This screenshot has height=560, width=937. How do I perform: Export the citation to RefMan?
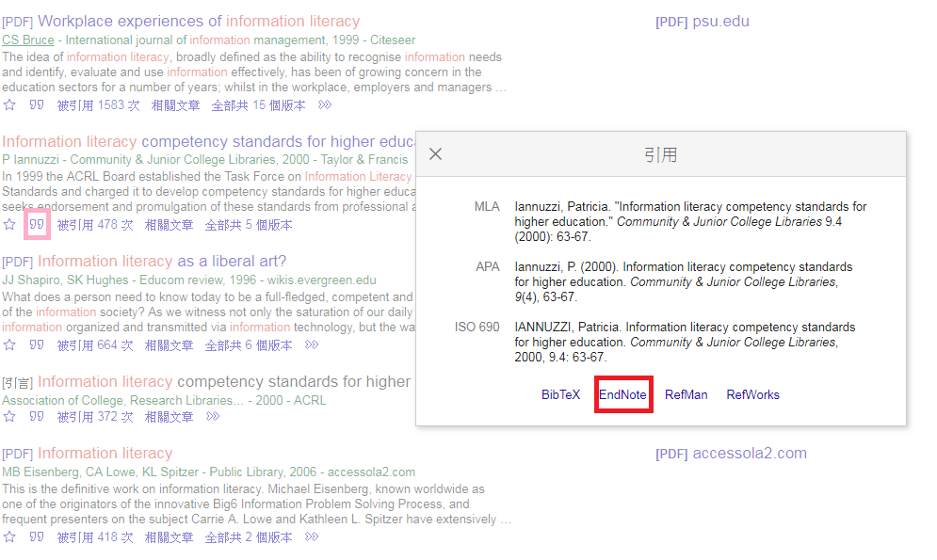686,394
